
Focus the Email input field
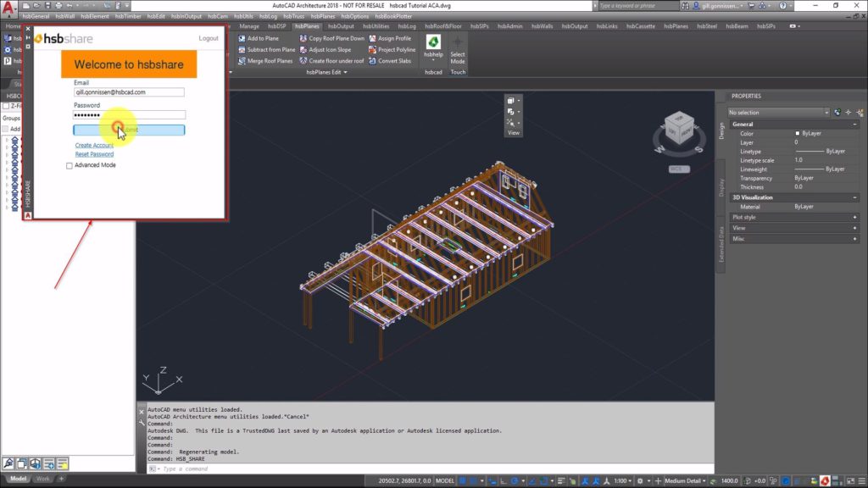tap(129, 92)
